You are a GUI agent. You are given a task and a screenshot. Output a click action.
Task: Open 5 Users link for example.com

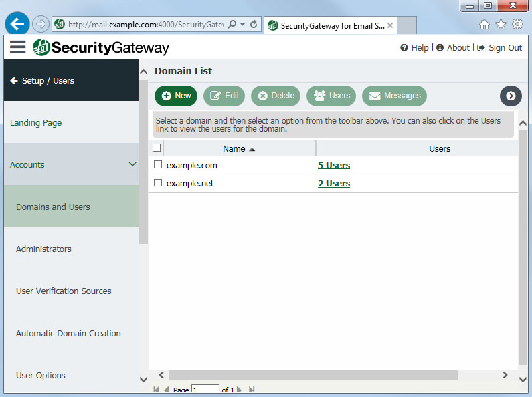[x=334, y=165]
